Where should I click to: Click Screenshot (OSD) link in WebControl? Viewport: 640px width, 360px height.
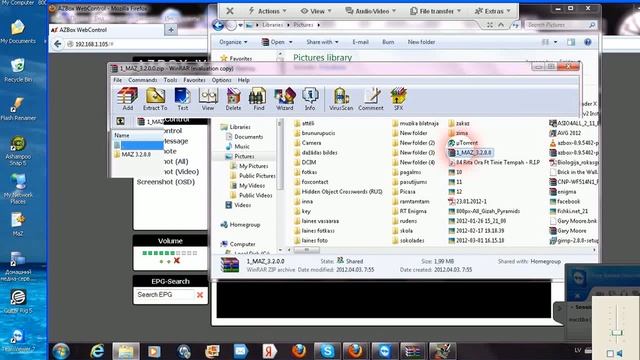point(166,182)
